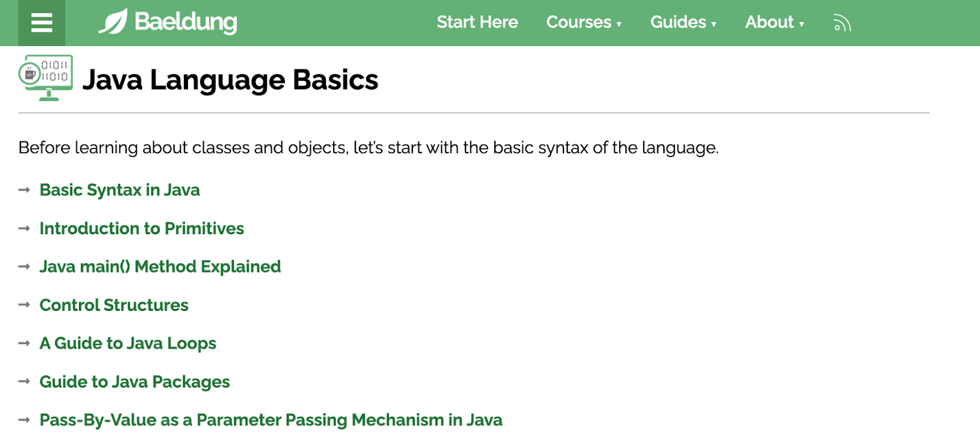
Task: Click the Java Language Basics heading
Action: [x=230, y=80]
